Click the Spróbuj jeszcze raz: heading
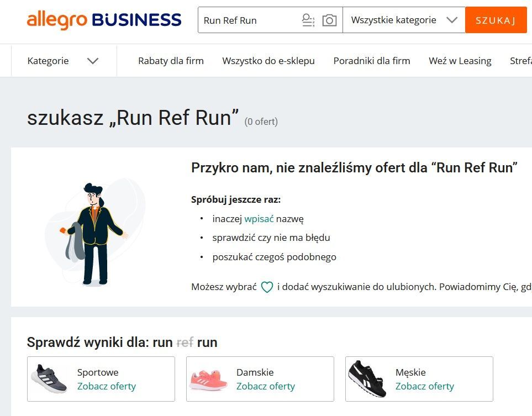The width and height of the screenshot is (532, 416). [x=236, y=199]
